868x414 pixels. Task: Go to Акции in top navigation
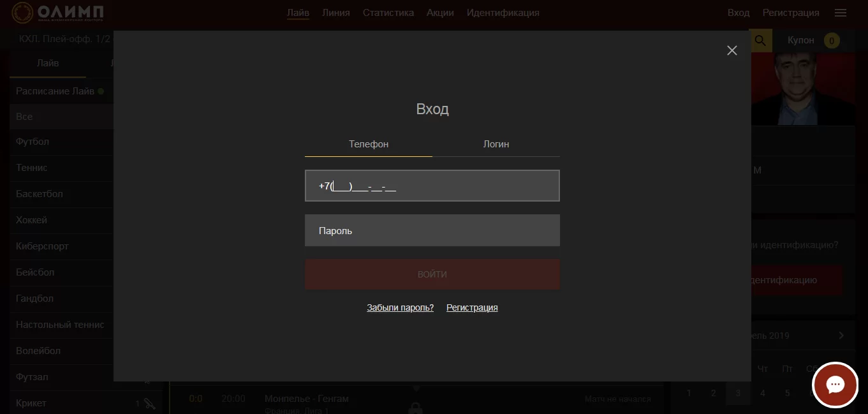coord(440,13)
